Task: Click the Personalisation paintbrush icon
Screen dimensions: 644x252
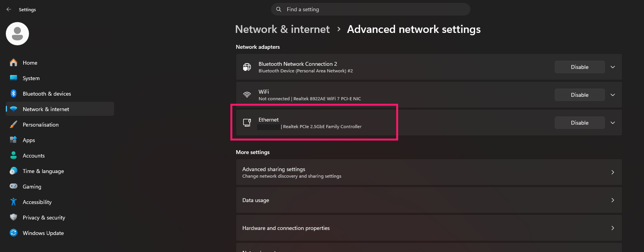Action: point(14,124)
